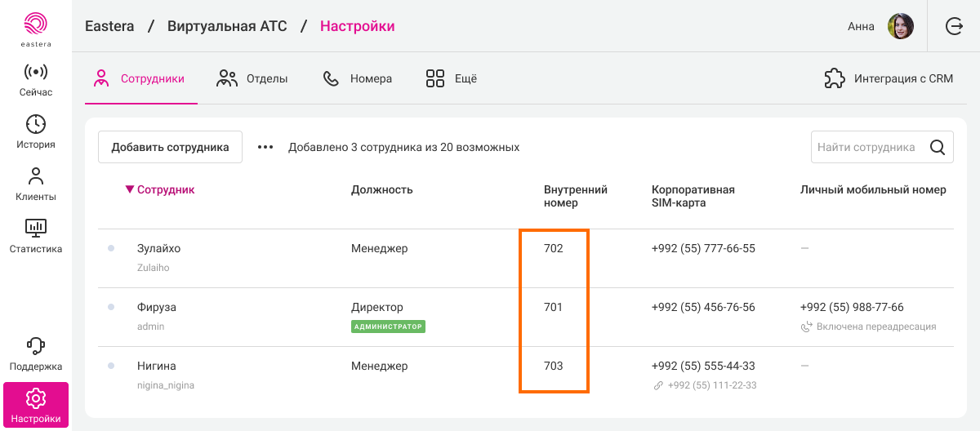980x431 pixels.
Task: Expand the Ещё tab menu
Action: click(451, 79)
